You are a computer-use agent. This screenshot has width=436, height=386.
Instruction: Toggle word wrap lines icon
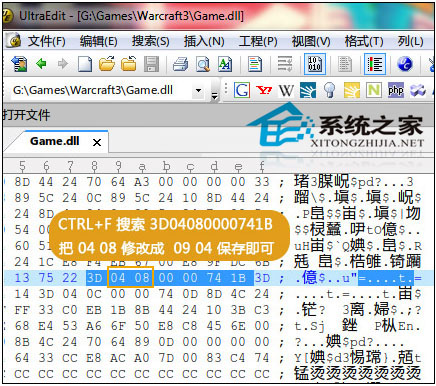(285, 64)
